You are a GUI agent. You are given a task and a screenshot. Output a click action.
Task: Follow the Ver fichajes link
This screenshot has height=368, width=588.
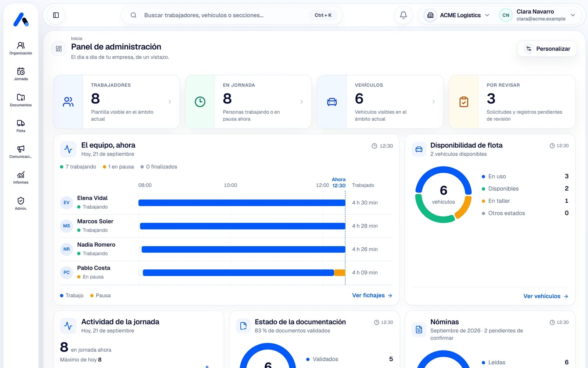tap(372, 296)
